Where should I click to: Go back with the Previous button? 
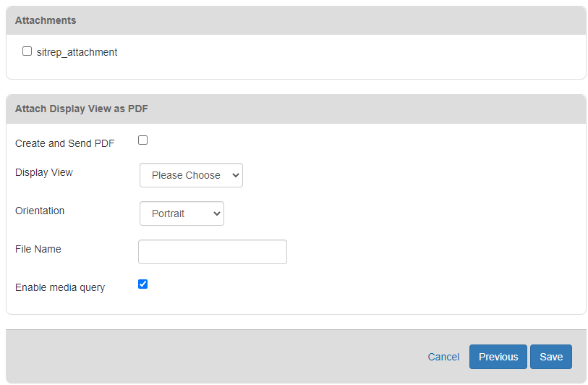498,357
